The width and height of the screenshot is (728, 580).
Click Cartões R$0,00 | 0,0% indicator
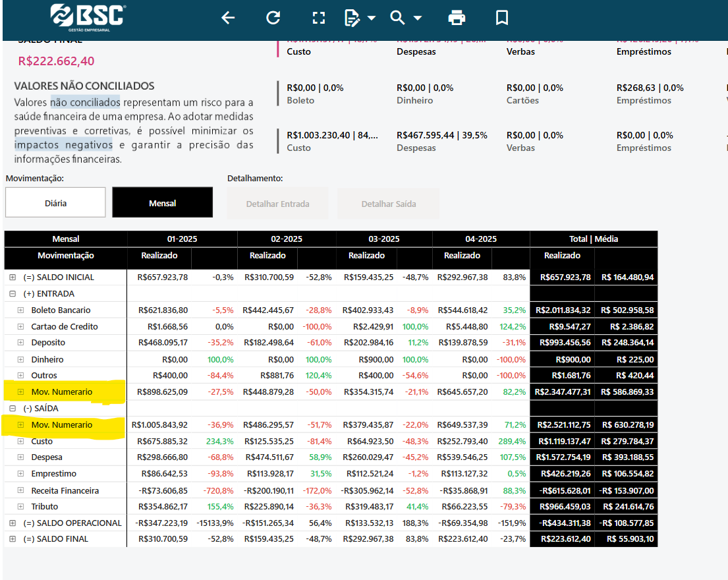(535, 94)
